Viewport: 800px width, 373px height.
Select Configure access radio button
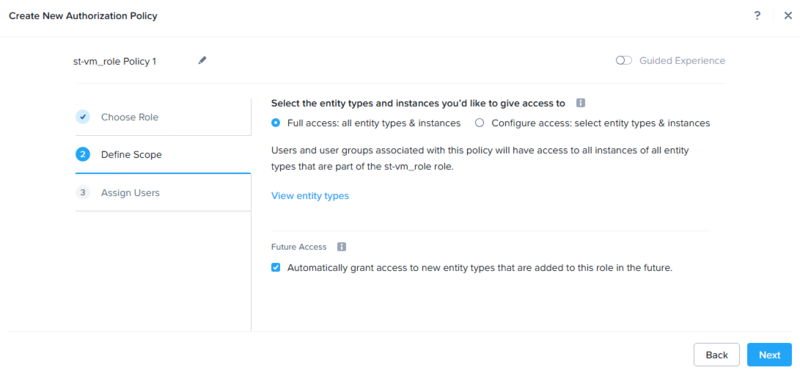point(480,123)
